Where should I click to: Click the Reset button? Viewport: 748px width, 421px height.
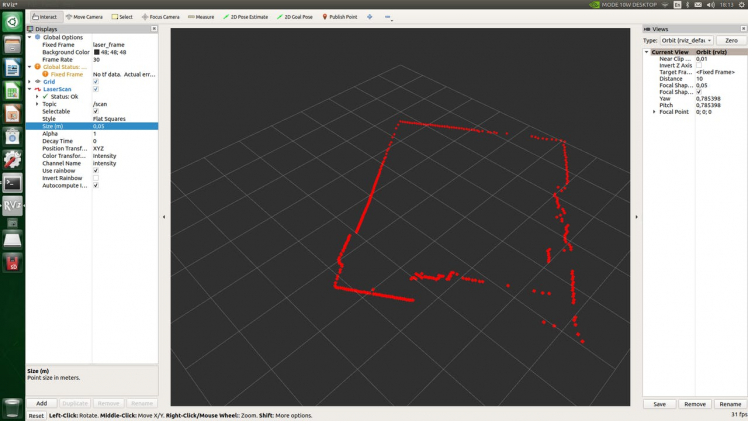[36, 416]
